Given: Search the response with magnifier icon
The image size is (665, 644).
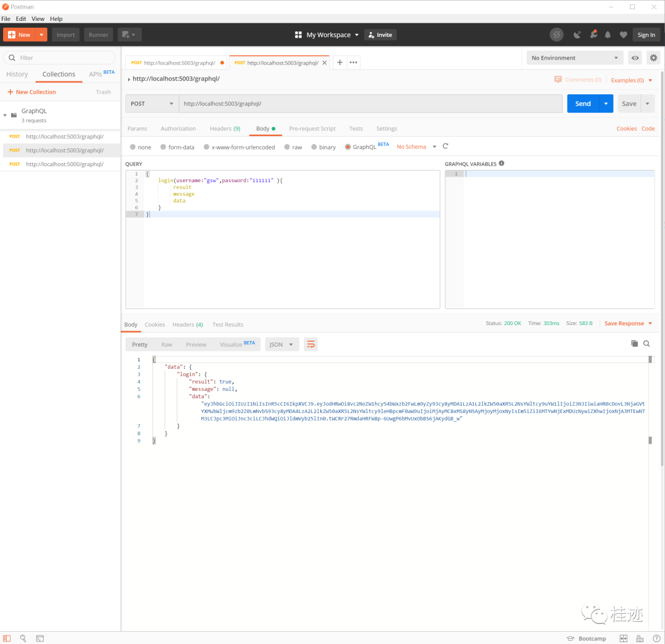Looking at the screenshot, I should [647, 344].
